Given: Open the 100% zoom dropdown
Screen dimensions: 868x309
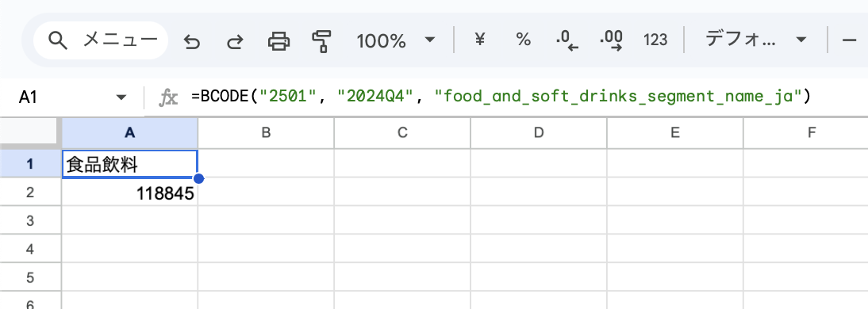Looking at the screenshot, I should (x=394, y=40).
